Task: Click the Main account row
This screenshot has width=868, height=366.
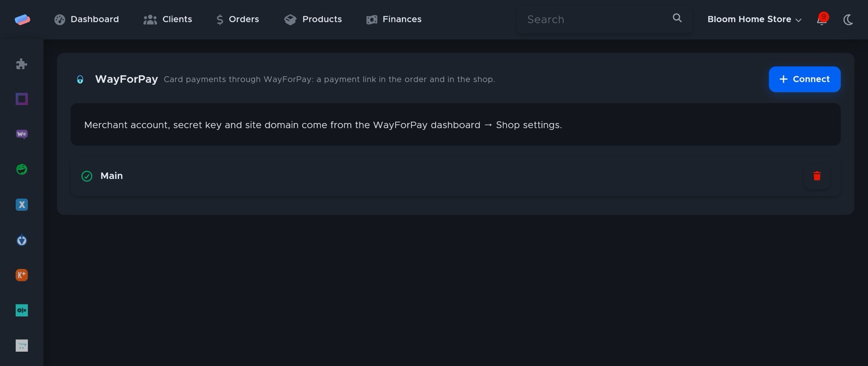Action: tap(456, 176)
